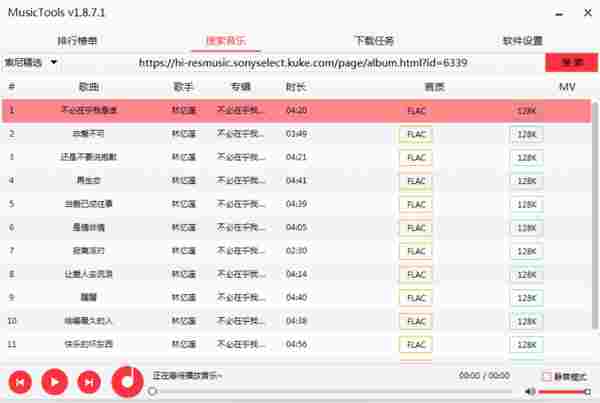Switch to the search music tab

click(x=226, y=41)
